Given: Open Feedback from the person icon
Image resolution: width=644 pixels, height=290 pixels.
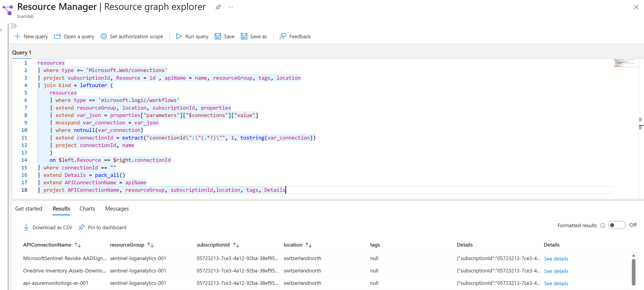Looking at the screenshot, I should (x=283, y=37).
